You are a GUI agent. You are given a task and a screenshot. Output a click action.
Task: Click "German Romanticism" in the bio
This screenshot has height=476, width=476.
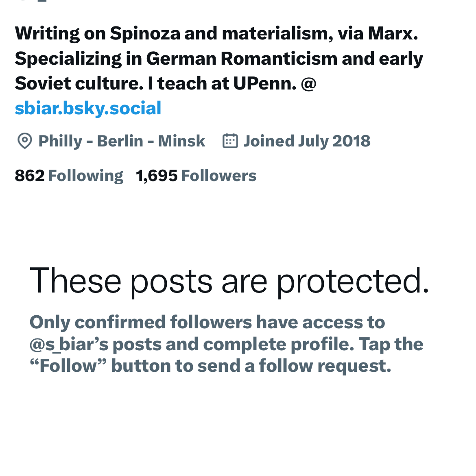242,59
